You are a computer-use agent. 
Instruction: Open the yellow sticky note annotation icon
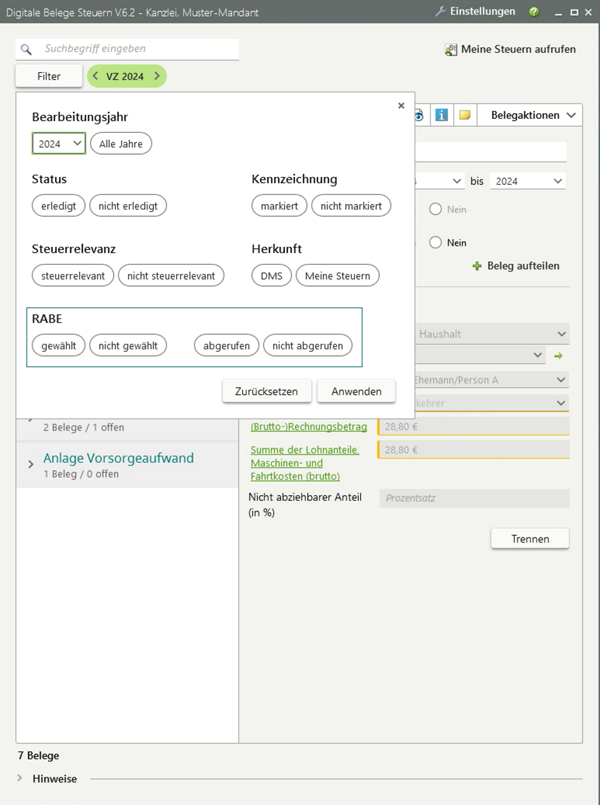[465, 114]
